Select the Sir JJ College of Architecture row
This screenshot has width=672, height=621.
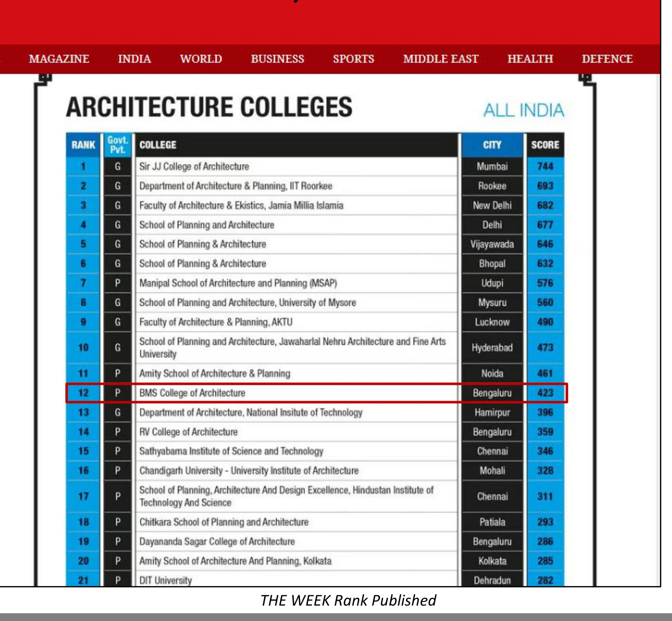315,167
